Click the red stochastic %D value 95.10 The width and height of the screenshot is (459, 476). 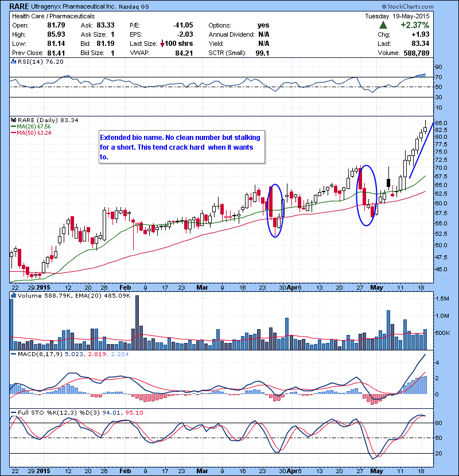(x=134, y=412)
